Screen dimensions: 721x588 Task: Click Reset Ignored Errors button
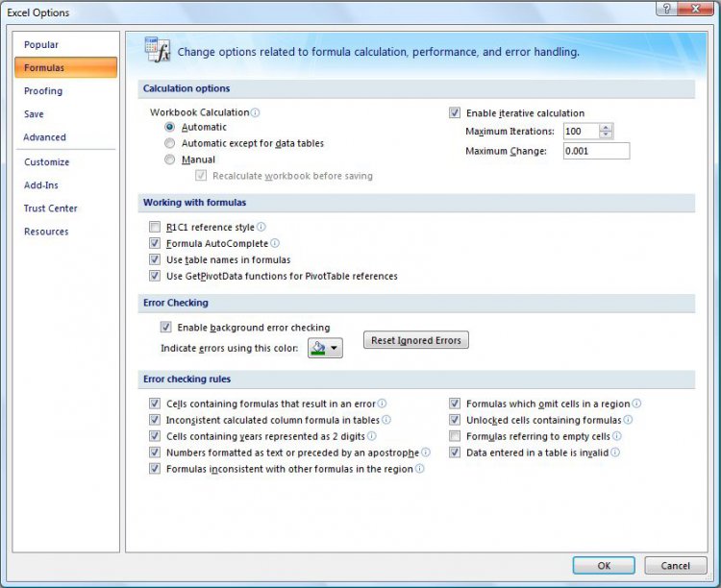[416, 340]
